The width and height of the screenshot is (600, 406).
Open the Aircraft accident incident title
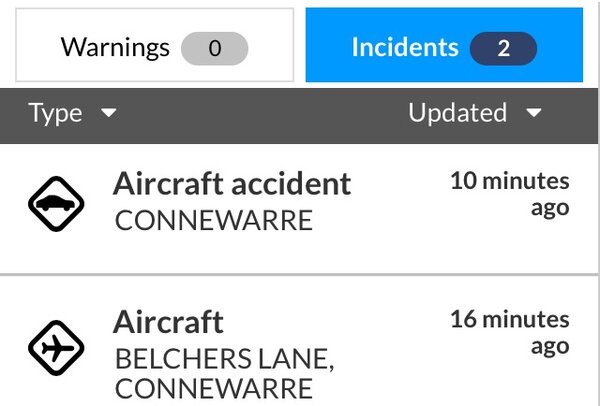[x=232, y=184]
